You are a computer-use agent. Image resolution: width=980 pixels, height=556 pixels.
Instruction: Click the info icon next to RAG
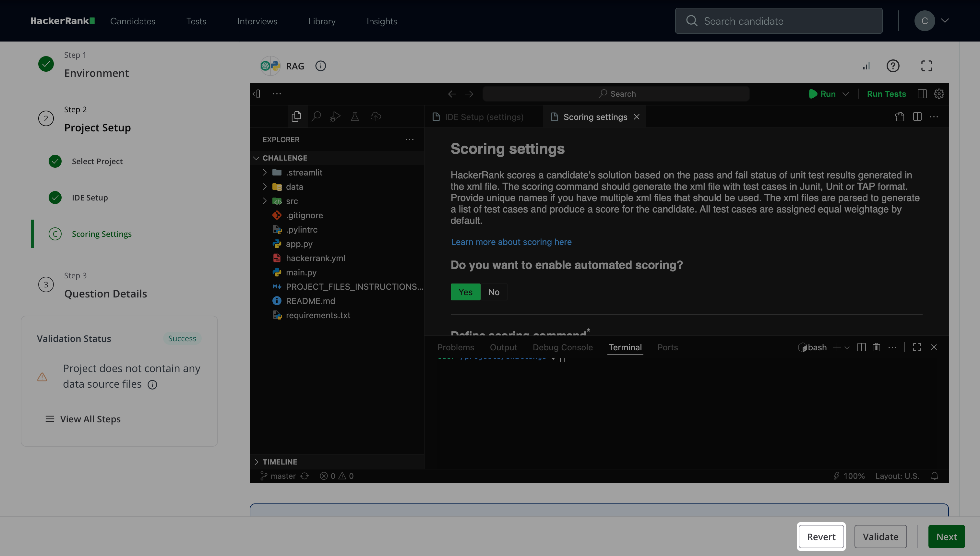tap(321, 66)
